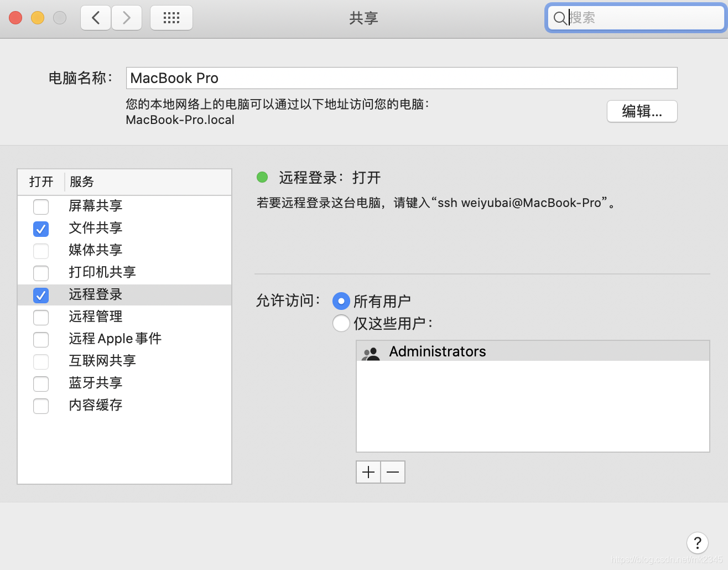
Task: Select the Administrators row in user list
Action: 533,351
